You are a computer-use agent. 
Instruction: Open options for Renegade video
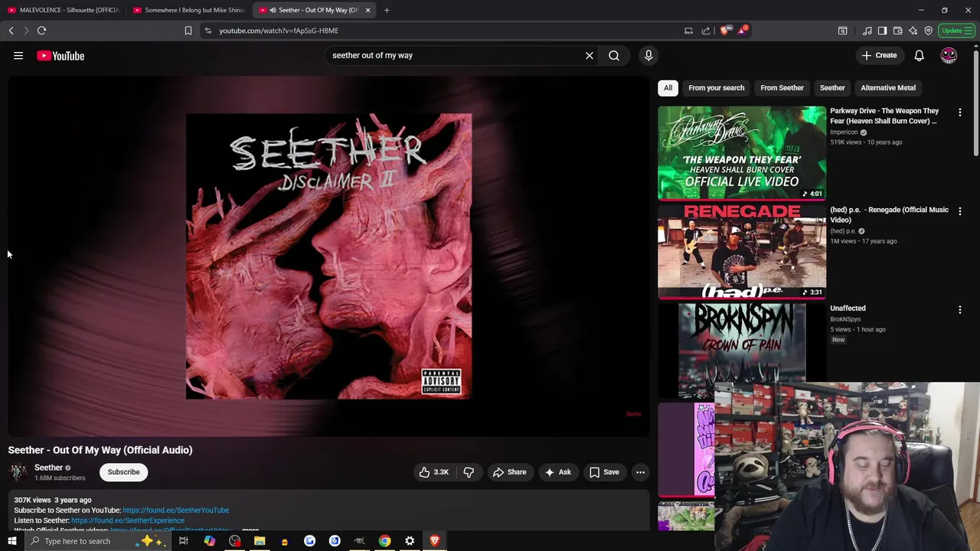tap(960, 211)
